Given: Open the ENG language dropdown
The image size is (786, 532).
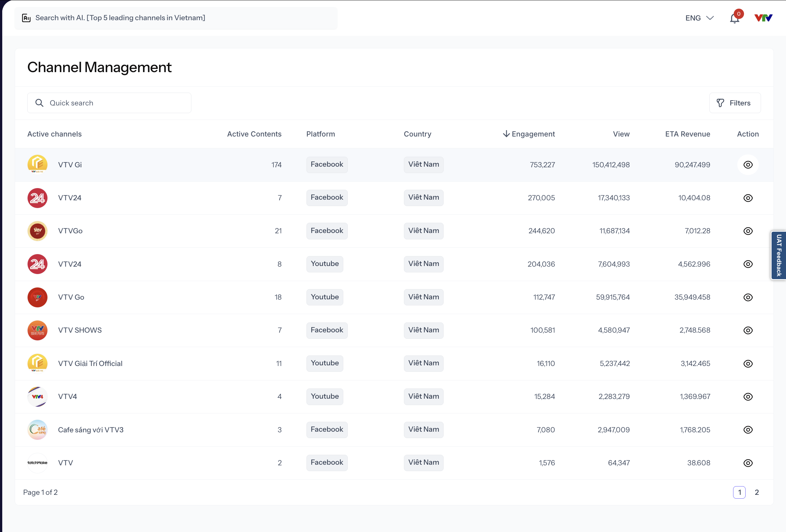Looking at the screenshot, I should click(699, 18).
